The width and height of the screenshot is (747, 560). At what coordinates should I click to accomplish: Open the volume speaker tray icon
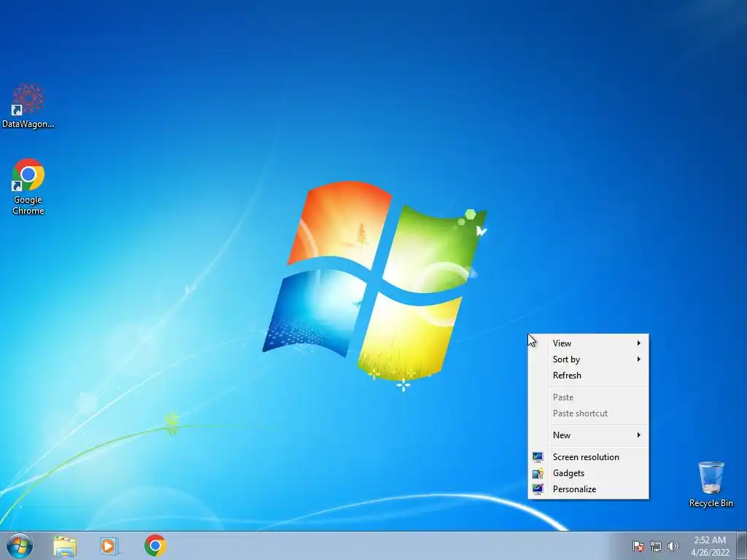pyautogui.click(x=673, y=546)
